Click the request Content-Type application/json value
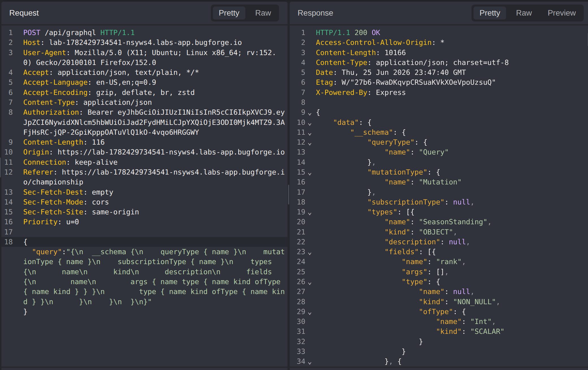This screenshot has height=370, width=588. [117, 102]
